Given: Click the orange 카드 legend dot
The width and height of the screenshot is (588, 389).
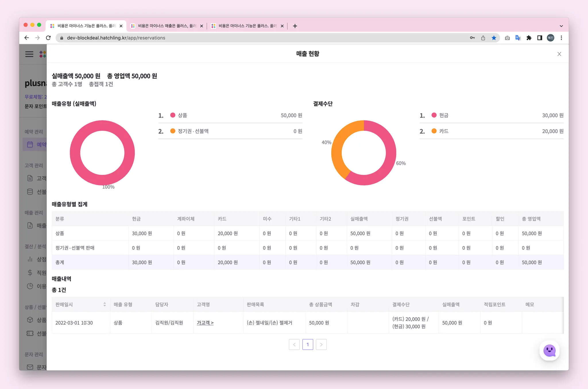Looking at the screenshot, I should point(434,131).
